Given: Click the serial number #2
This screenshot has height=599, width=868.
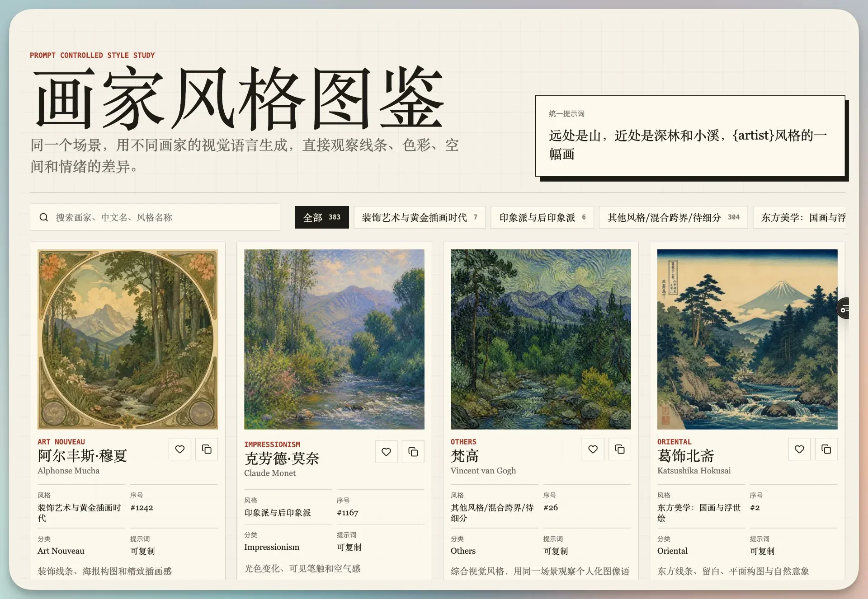Looking at the screenshot, I should [x=755, y=508].
